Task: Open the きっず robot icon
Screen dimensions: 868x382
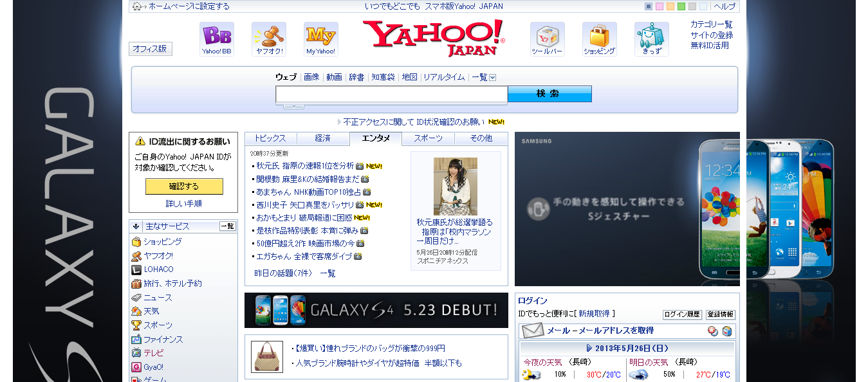Action: click(x=652, y=39)
